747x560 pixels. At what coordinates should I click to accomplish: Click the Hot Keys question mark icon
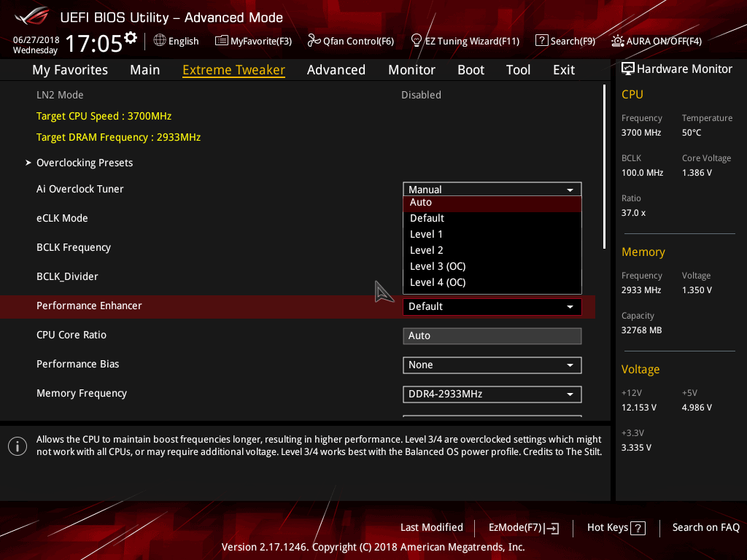(x=638, y=528)
